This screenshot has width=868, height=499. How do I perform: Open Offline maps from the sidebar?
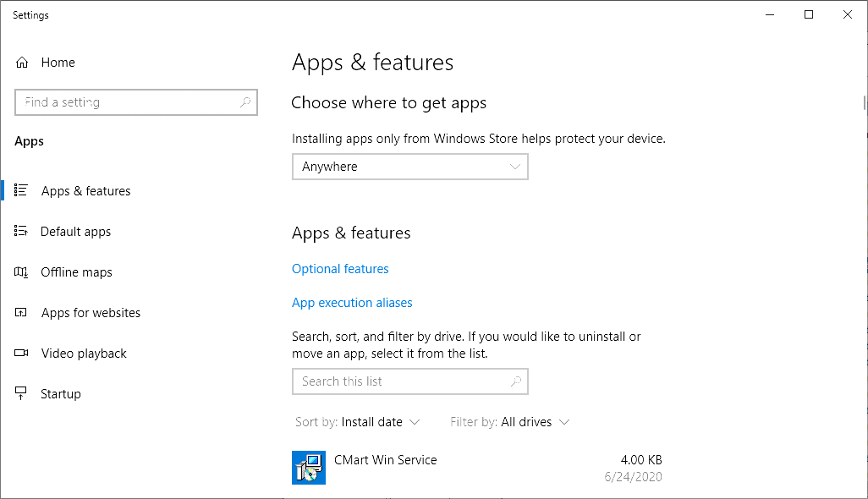(x=21, y=271)
